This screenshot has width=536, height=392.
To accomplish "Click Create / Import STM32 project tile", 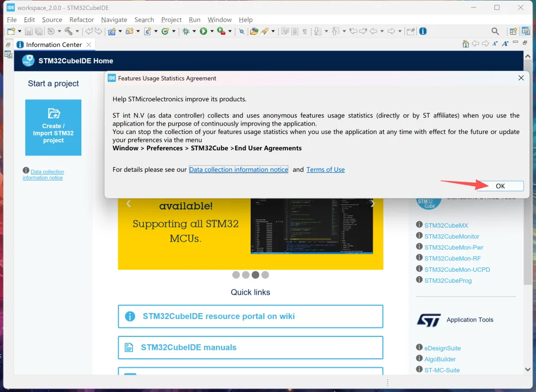I will point(53,128).
